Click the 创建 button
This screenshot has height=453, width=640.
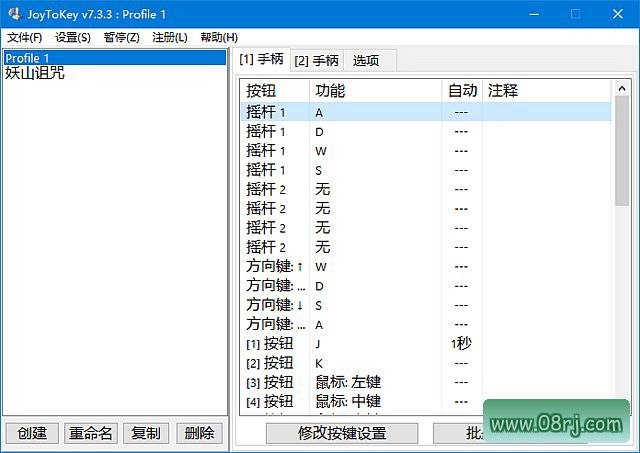(32, 433)
